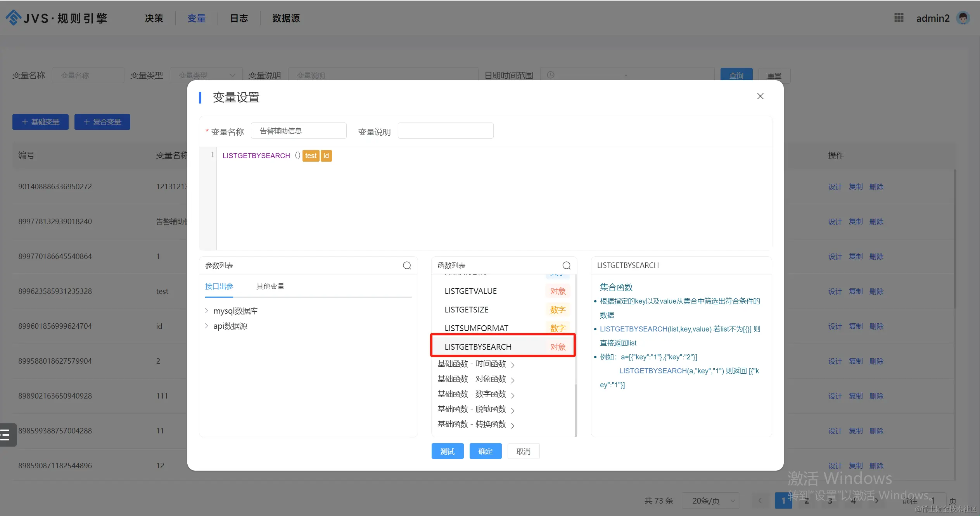Viewport: 980px width, 516px height.
Task: Click the admin2 user avatar
Action: pos(963,18)
